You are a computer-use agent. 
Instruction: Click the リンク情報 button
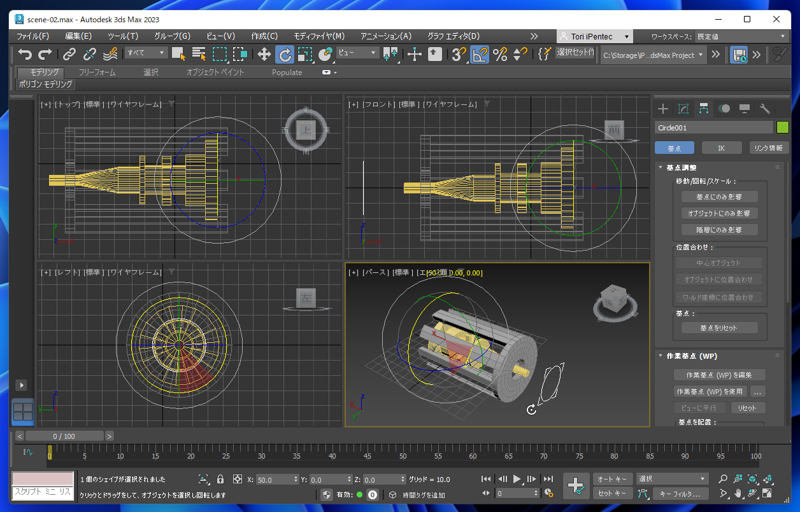click(768, 148)
